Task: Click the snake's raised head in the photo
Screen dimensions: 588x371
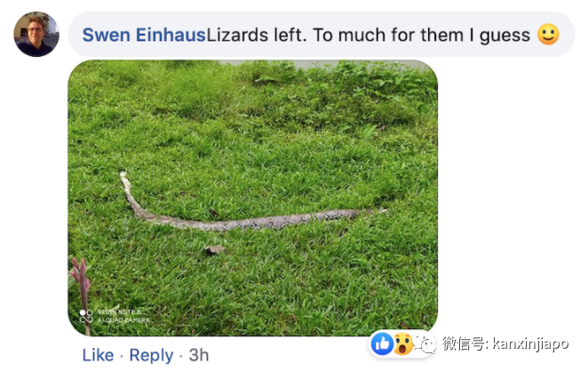Action: click(x=123, y=177)
